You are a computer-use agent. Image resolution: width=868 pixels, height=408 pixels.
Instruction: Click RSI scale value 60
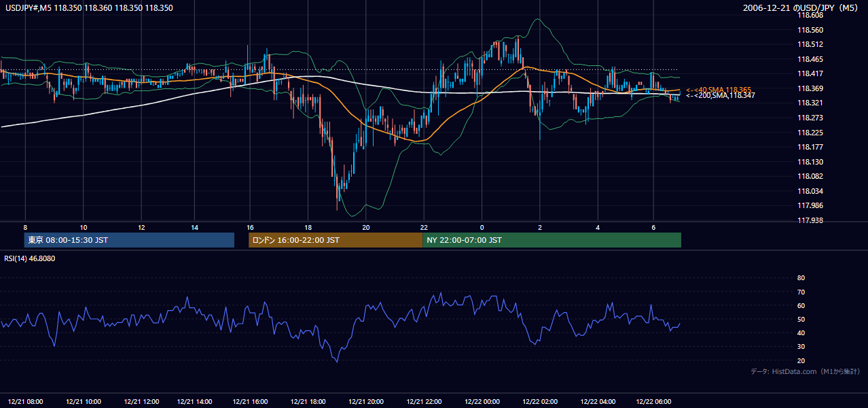click(x=801, y=306)
